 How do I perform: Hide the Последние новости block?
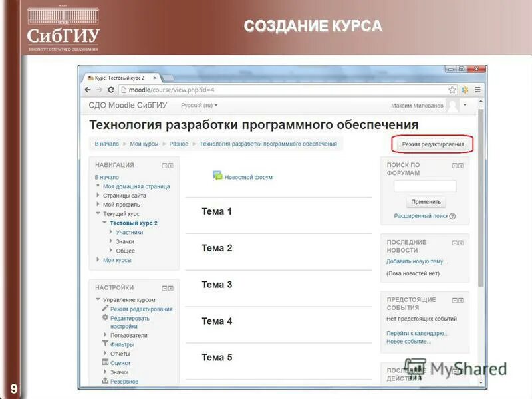(x=455, y=243)
